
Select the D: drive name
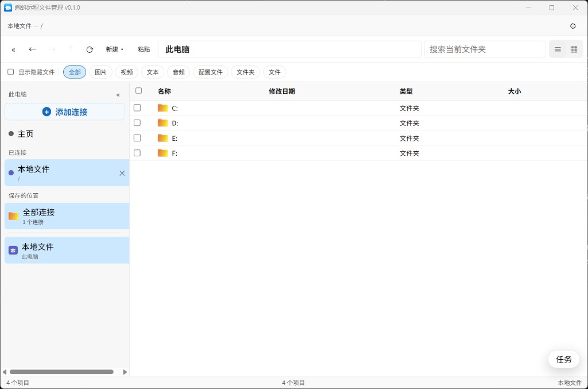tap(175, 123)
